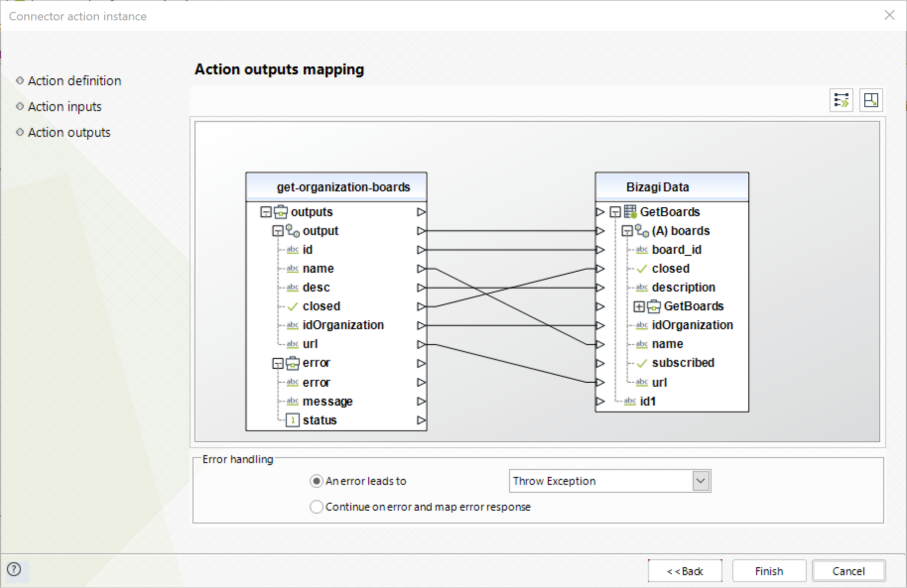Screen dimensions: 907x588
Task: Click the subscribed checkmark type icon
Action: point(642,363)
